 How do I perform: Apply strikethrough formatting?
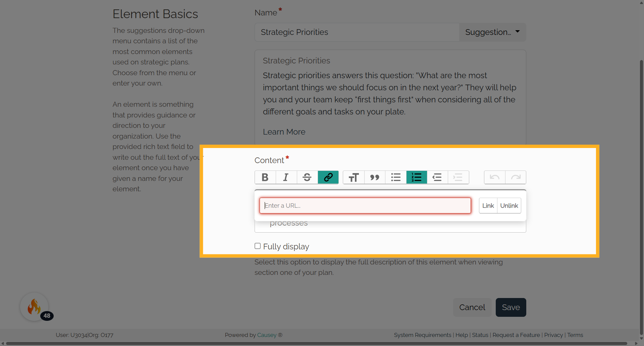(x=307, y=177)
